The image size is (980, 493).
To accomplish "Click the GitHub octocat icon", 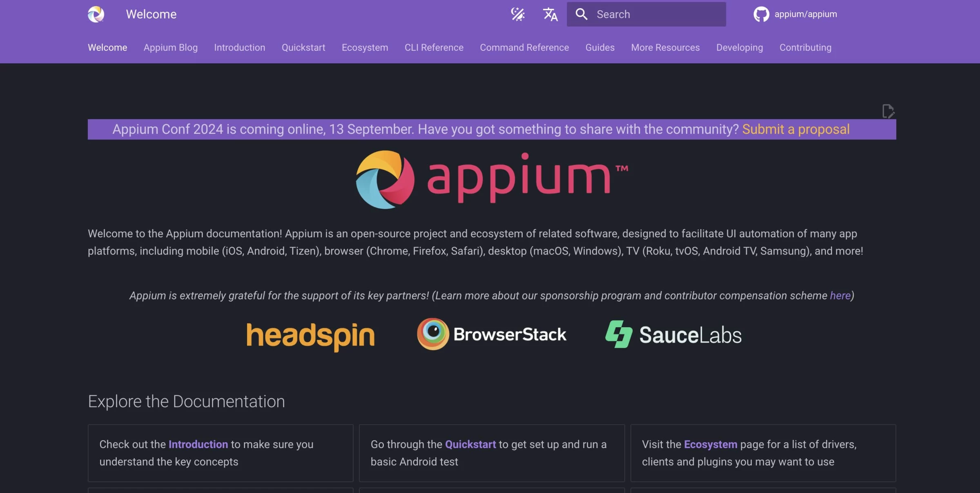I will pyautogui.click(x=761, y=14).
